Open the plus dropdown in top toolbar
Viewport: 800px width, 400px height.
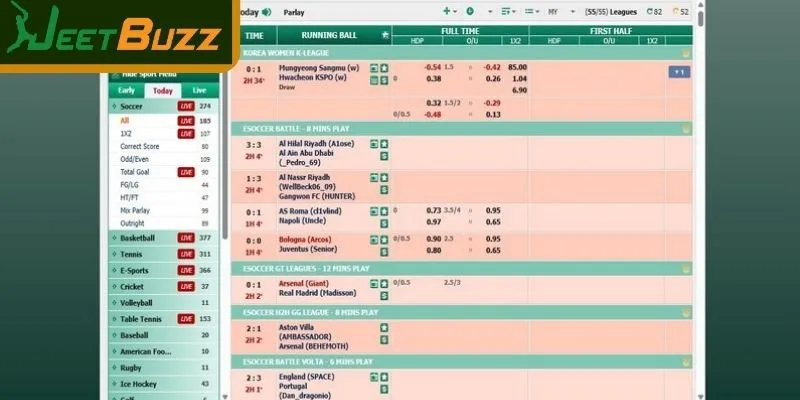pyautogui.click(x=449, y=11)
